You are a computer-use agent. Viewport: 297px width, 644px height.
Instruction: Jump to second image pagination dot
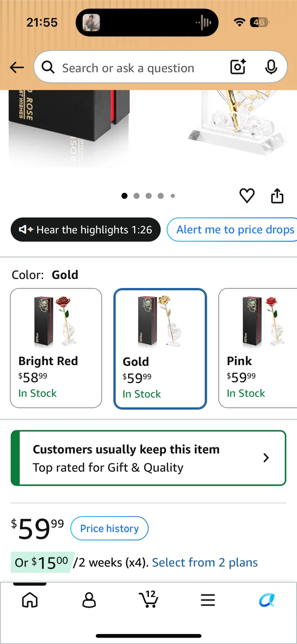pos(136,195)
